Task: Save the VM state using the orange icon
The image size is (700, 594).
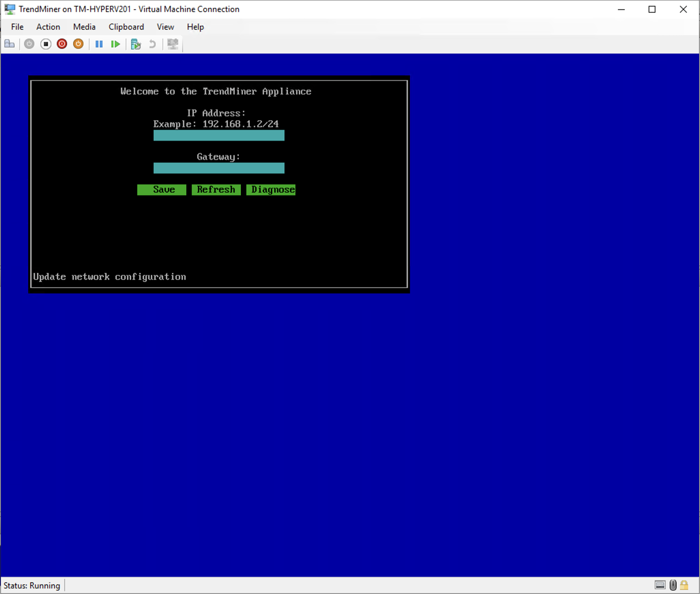Action: click(78, 44)
